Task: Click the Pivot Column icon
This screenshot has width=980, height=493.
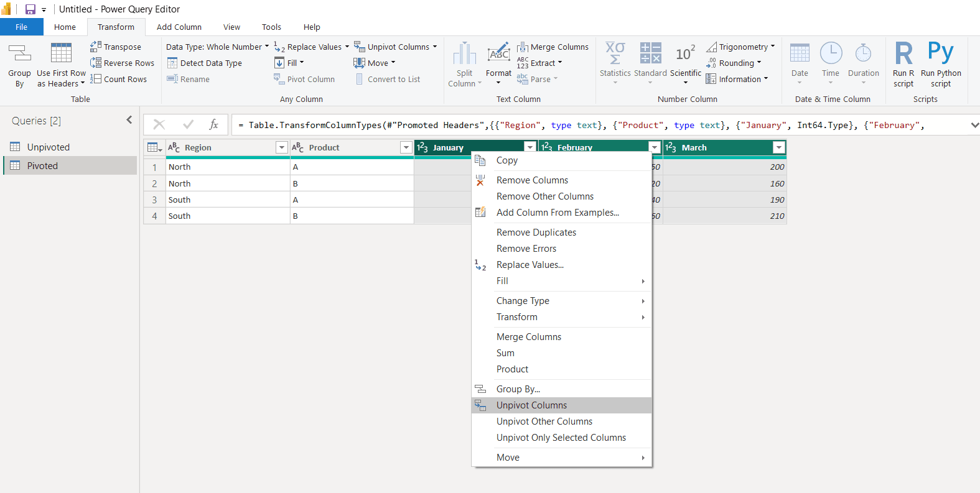Action: 279,79
